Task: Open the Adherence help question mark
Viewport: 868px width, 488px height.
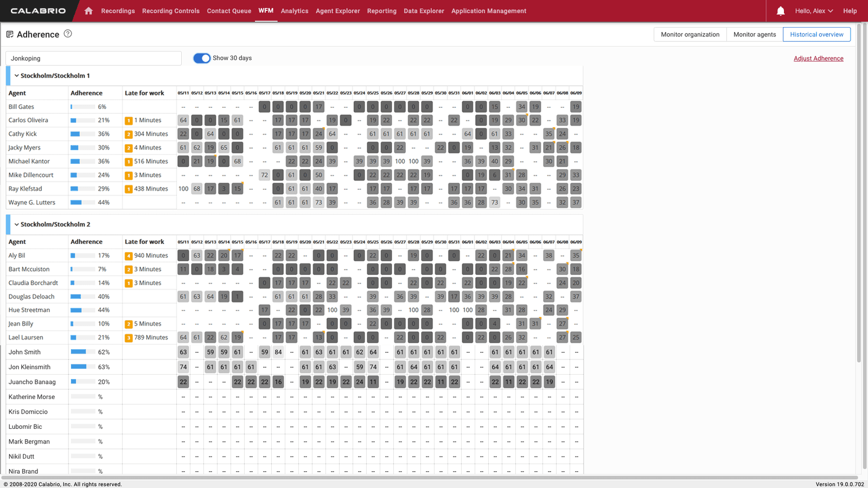Action: pyautogui.click(x=68, y=34)
